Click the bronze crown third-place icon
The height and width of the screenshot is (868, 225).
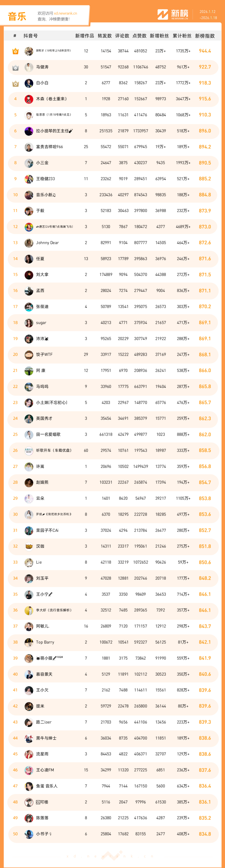coord(15,83)
